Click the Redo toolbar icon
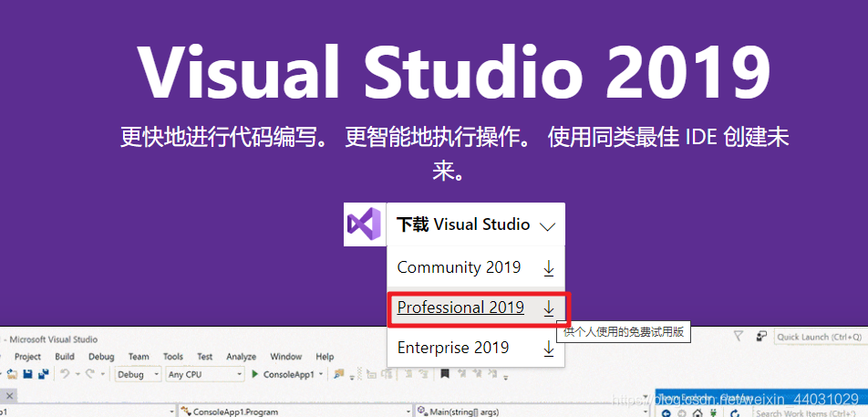 pyautogui.click(x=89, y=374)
